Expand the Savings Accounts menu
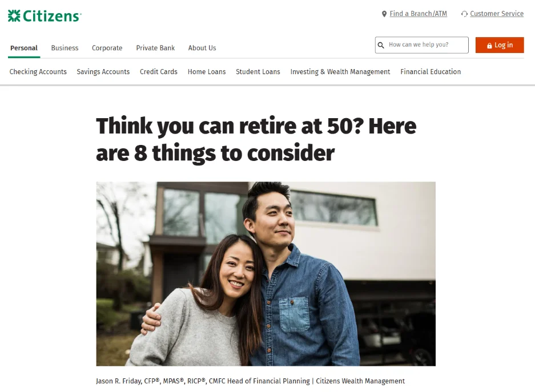This screenshot has height=392, width=535. 103,71
